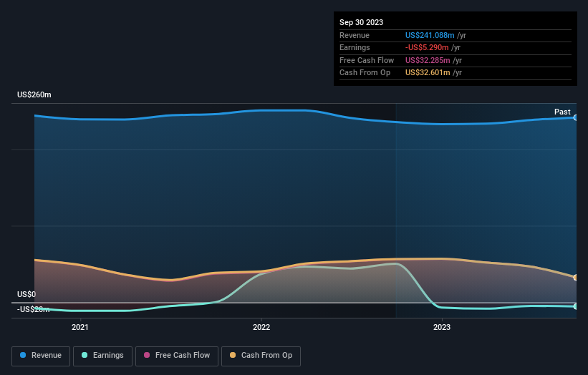
Task: Click the 2021 x-axis label
Action: point(80,327)
